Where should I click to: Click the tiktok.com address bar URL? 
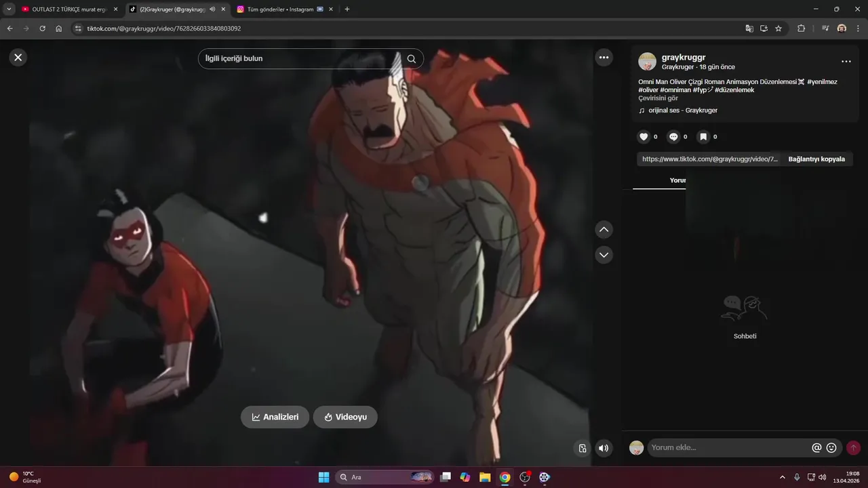pyautogui.click(x=164, y=28)
